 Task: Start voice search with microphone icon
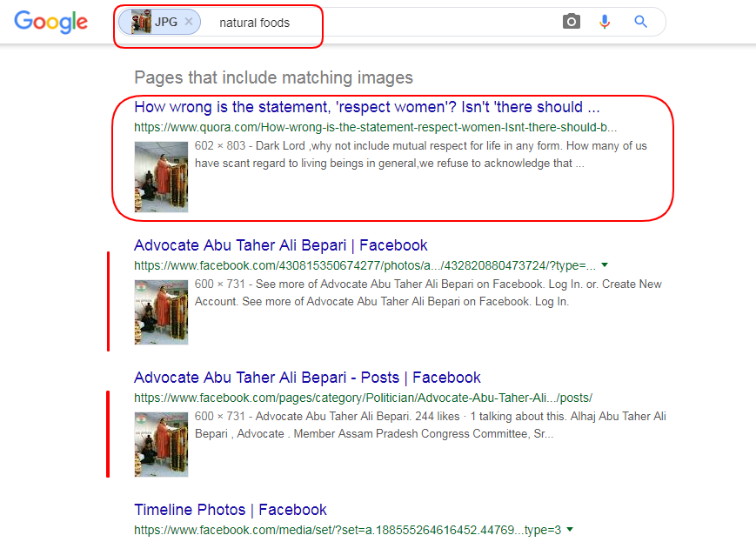pyautogui.click(x=605, y=22)
